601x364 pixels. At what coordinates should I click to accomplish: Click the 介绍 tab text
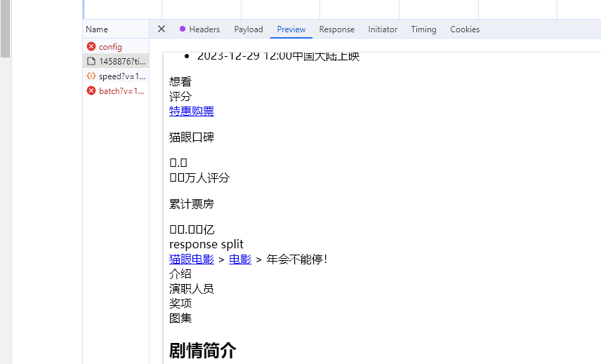(180, 274)
